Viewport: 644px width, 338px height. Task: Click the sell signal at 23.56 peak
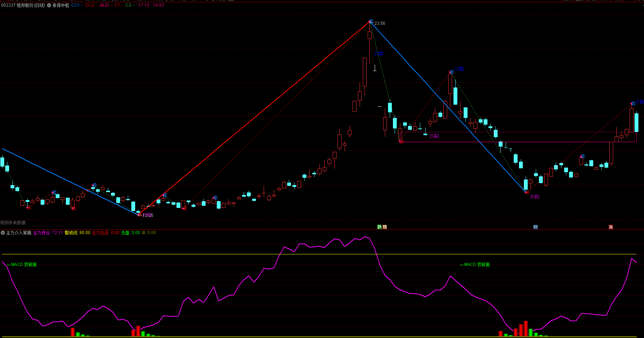tap(371, 22)
